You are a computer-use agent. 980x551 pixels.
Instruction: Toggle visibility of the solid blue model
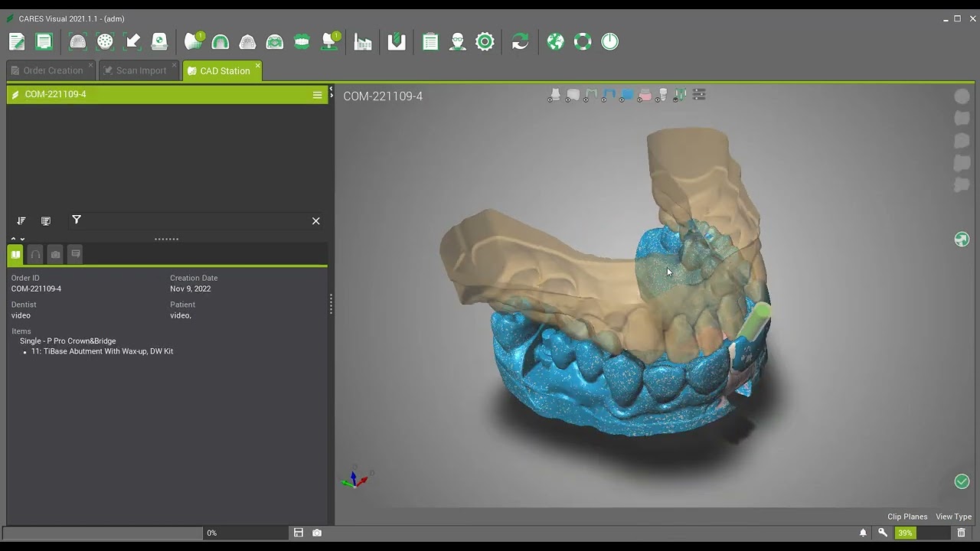pyautogui.click(x=627, y=96)
